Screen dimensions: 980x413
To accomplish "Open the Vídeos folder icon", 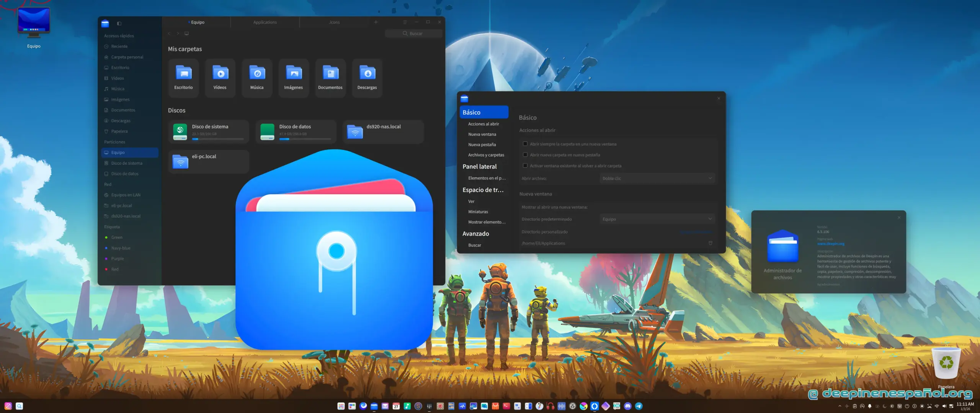I will (220, 78).
